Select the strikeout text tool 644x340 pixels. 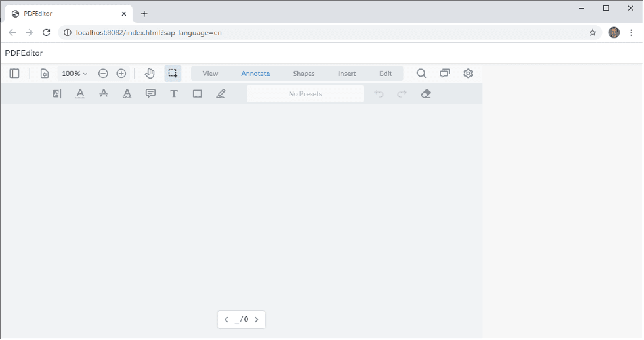pyautogui.click(x=104, y=94)
